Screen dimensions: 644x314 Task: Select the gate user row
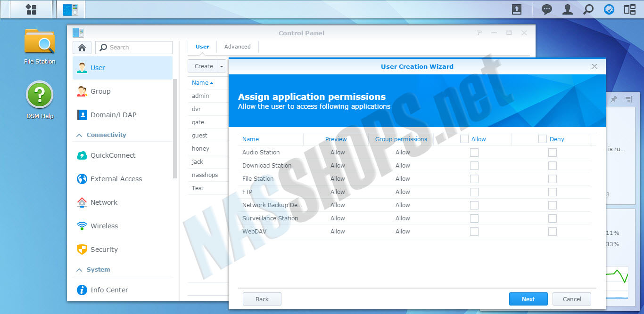click(208, 122)
